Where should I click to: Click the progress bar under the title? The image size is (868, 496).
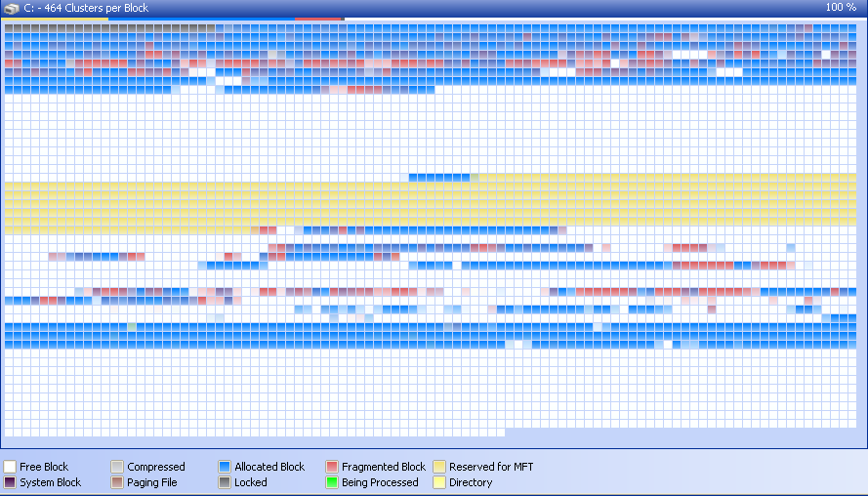pyautogui.click(x=434, y=19)
